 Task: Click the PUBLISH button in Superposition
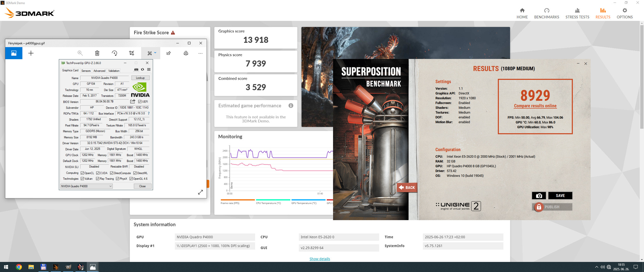click(x=552, y=207)
